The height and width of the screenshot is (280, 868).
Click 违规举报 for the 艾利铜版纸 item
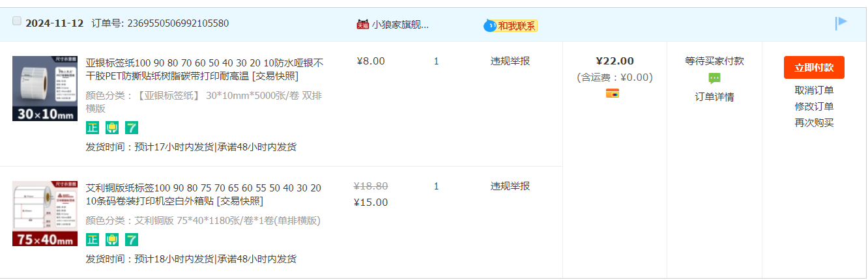click(x=510, y=186)
